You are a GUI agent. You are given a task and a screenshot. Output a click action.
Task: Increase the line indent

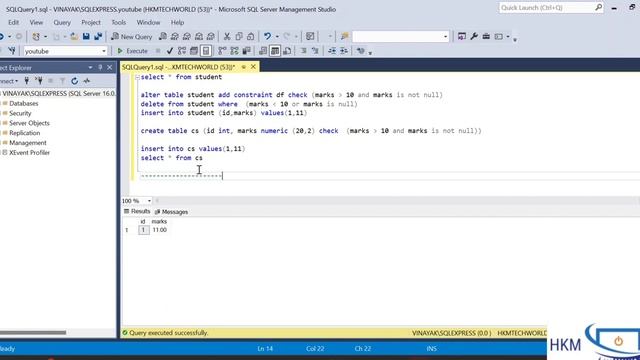[x=344, y=51]
